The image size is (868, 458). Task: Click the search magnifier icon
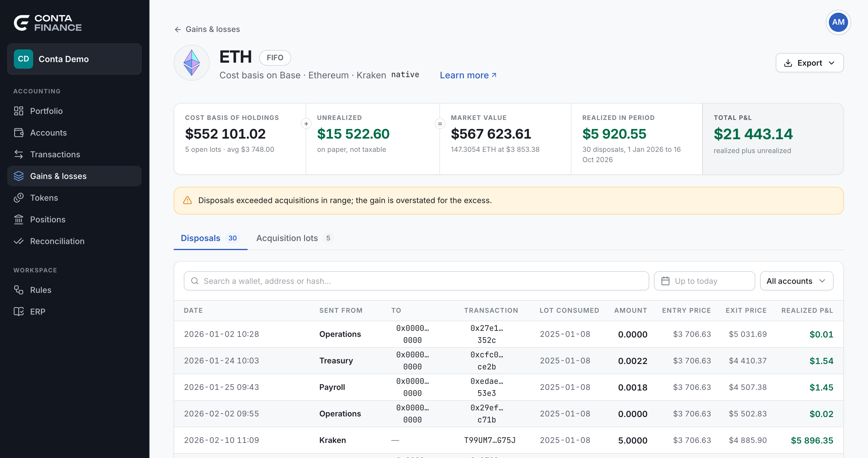195,281
